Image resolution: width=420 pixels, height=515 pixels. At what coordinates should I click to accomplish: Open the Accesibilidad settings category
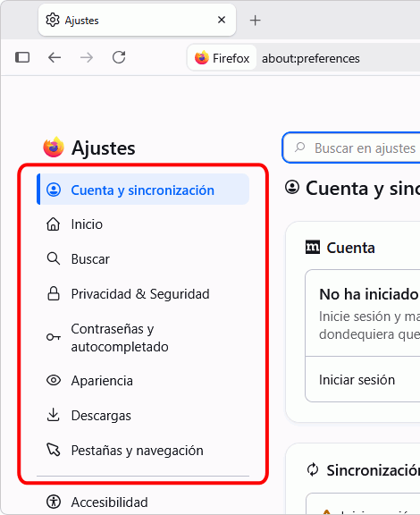tap(143, 502)
